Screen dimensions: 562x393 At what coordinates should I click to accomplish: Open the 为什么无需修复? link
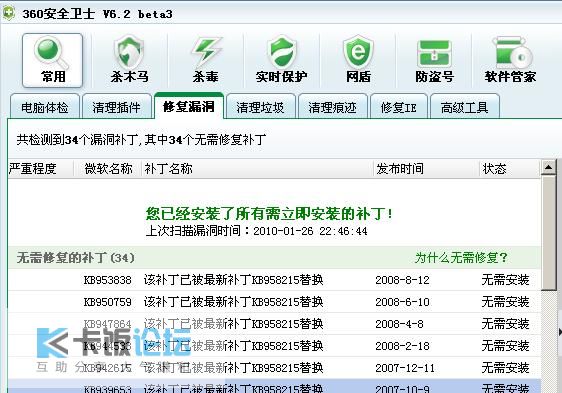click(x=461, y=257)
